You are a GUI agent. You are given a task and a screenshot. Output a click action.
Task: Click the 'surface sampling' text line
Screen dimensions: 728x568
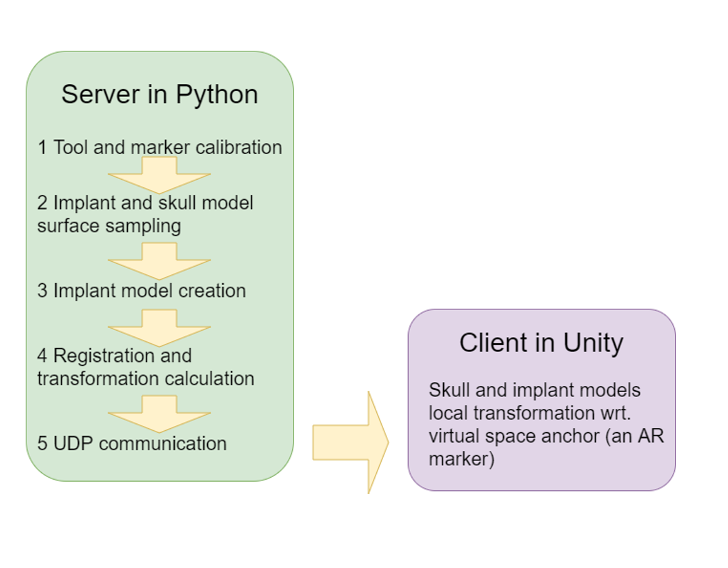(109, 225)
